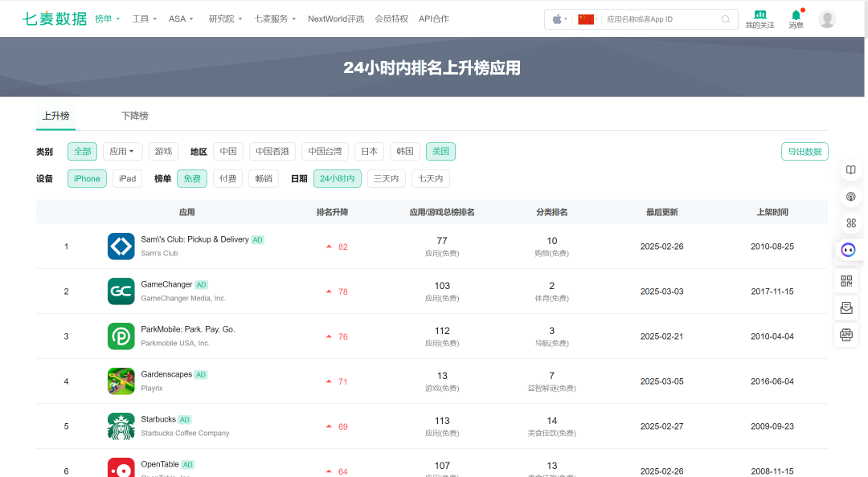Select region 中国香港
The image size is (868, 477).
click(x=272, y=151)
